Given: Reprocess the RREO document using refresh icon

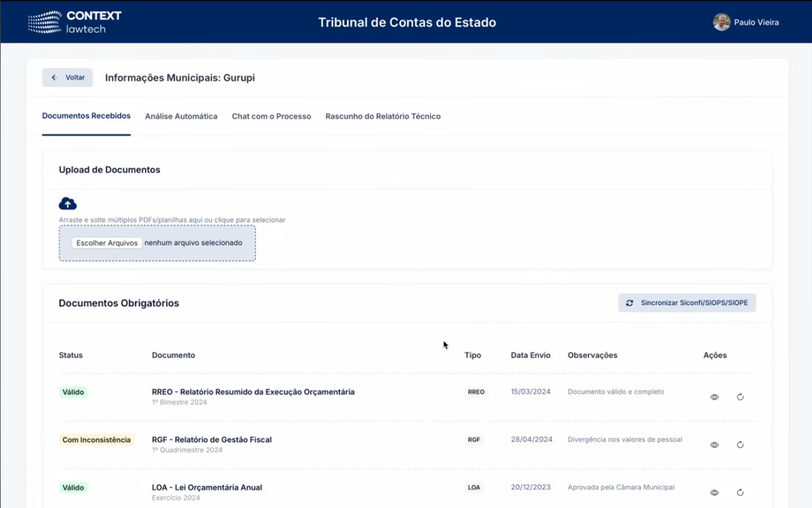Looking at the screenshot, I should pyautogui.click(x=740, y=396).
